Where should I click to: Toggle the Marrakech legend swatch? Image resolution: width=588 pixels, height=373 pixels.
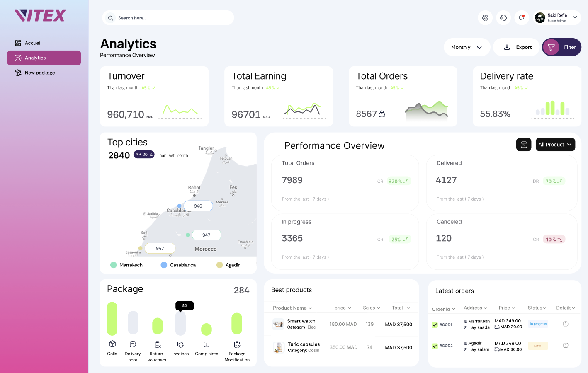tap(113, 265)
